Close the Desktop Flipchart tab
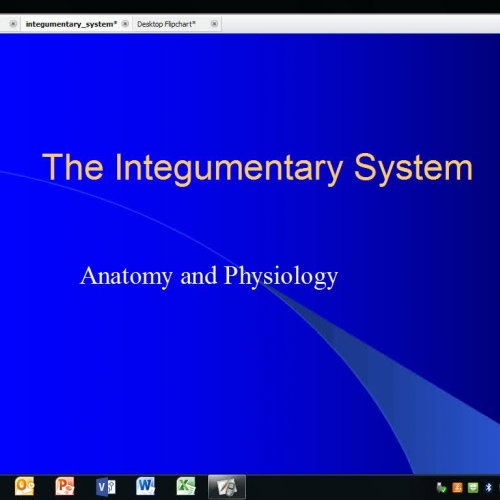Image resolution: width=500 pixels, height=500 pixels. click(214, 24)
